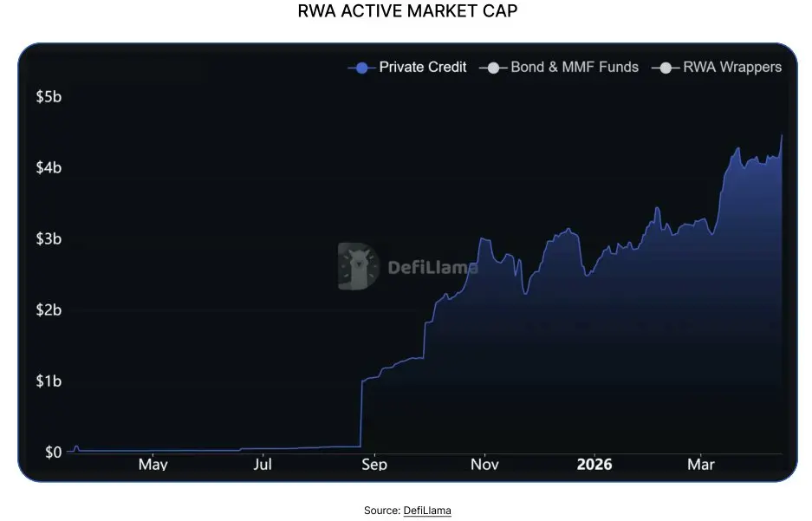Select the $3b y-axis label
The width and height of the screenshot is (812, 521).
pos(49,238)
